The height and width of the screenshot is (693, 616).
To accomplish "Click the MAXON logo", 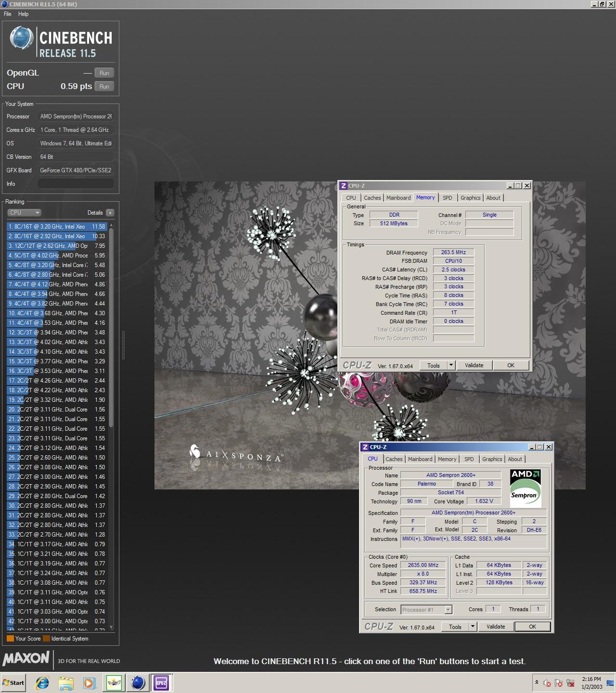I will [x=26, y=658].
